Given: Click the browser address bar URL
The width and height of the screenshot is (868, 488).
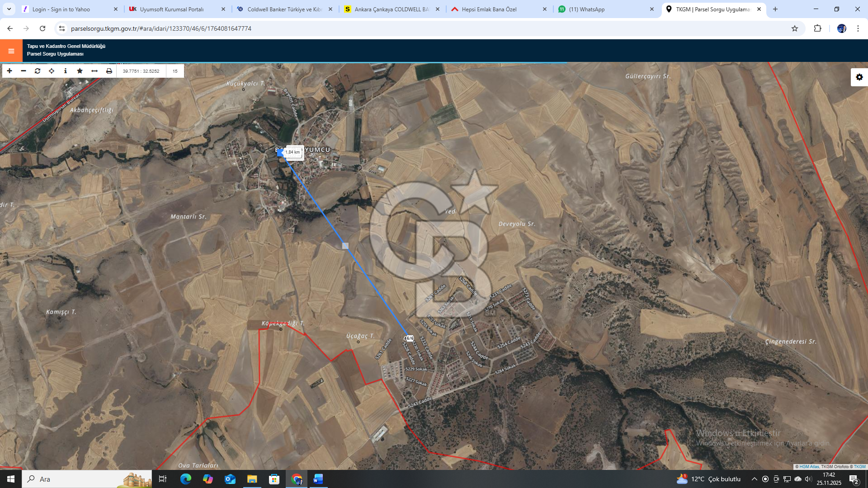Looking at the screenshot, I should click(x=161, y=28).
